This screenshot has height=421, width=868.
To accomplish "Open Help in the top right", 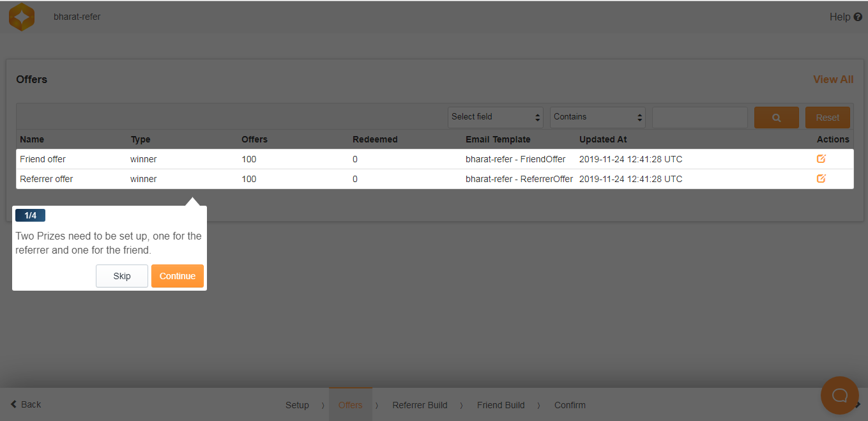I will (x=845, y=17).
